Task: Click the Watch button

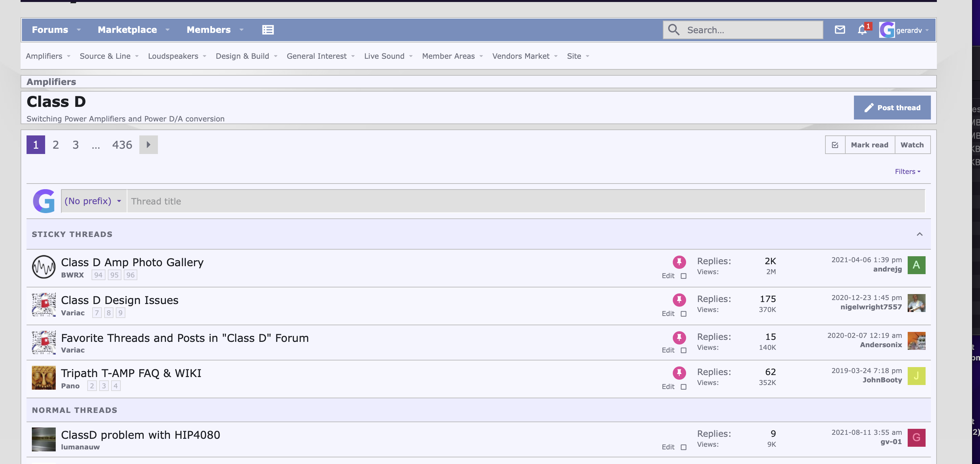Action: point(912,145)
